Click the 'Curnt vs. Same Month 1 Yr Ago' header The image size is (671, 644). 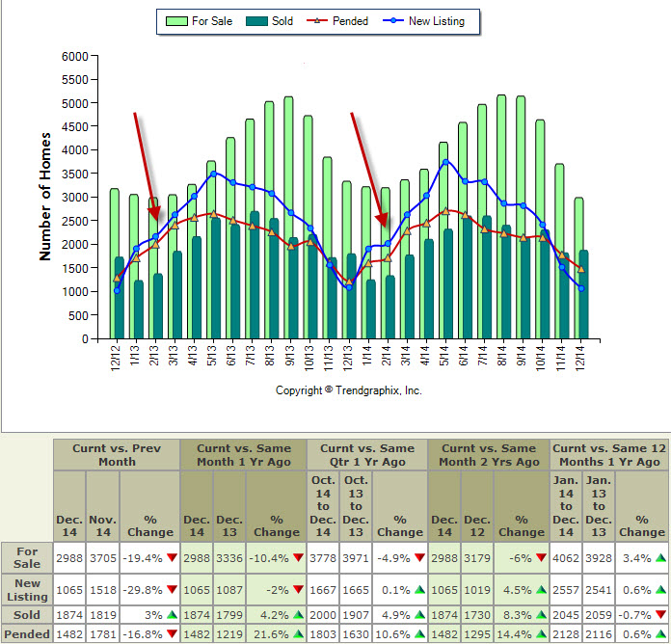click(x=244, y=455)
